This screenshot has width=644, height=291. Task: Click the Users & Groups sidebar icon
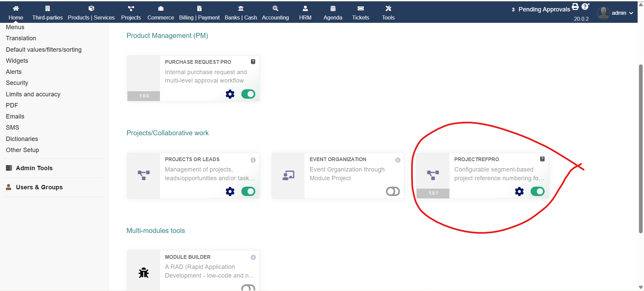[9, 187]
